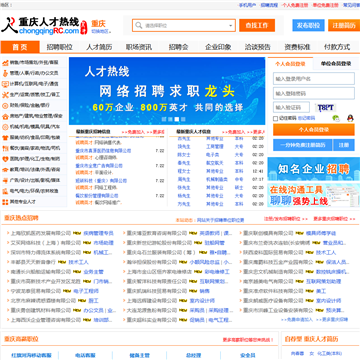Image resolution: width=360 pixels, height=360 pixels.
Task: Open the 招聘职位 navigation item
Action: pyautogui.click(x=59, y=47)
